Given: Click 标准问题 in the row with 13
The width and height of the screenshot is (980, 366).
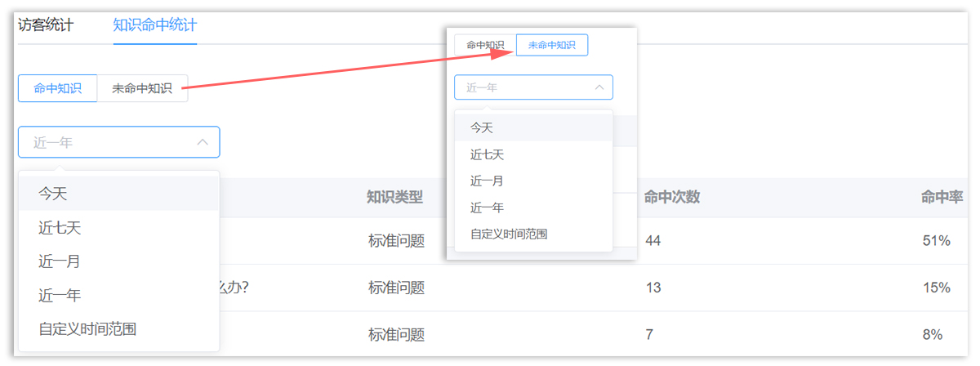Looking at the screenshot, I should pos(396,288).
